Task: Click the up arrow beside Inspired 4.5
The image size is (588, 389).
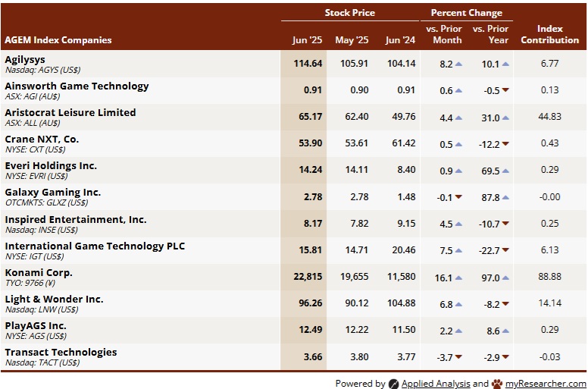Action: 458,224
